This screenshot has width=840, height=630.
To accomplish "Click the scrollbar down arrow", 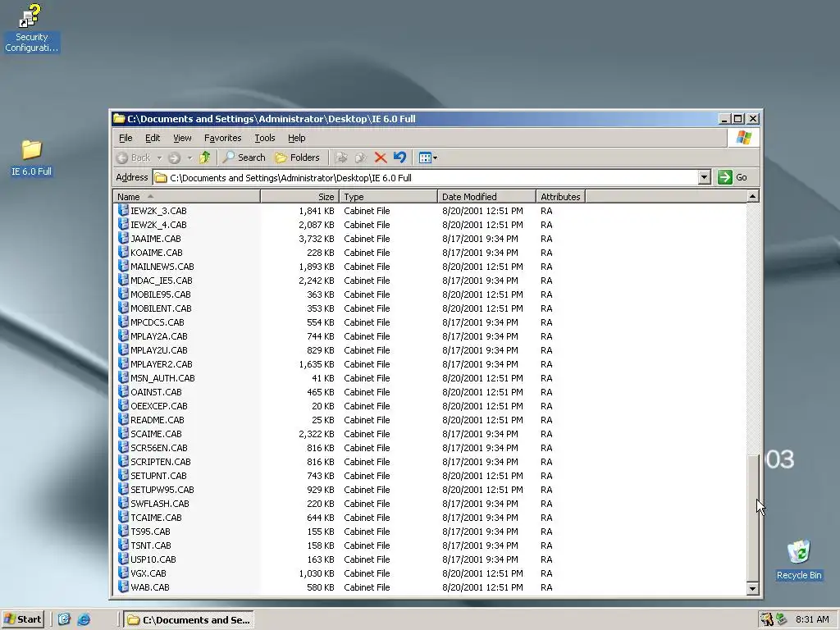I will 752,588.
